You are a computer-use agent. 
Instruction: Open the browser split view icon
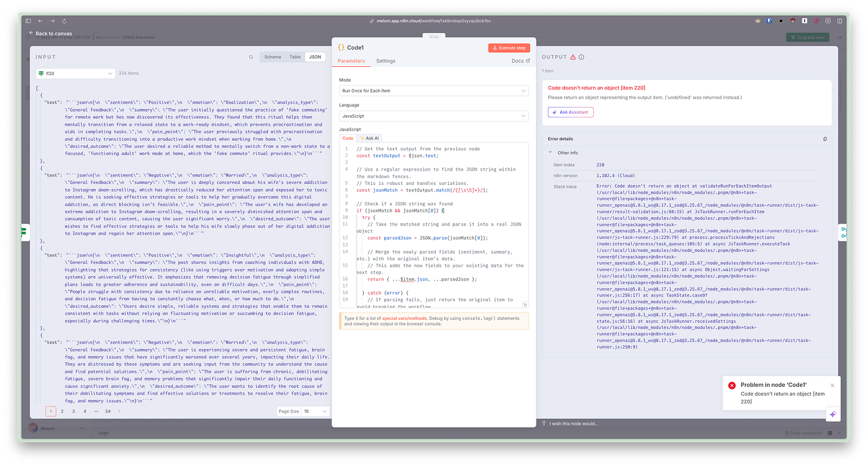pos(841,21)
